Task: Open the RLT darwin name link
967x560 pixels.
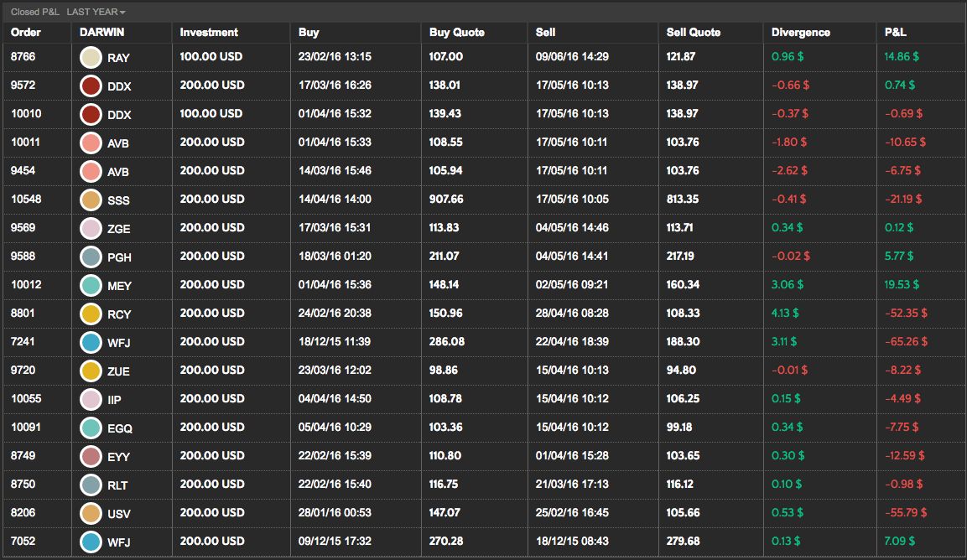Action: click(x=117, y=485)
